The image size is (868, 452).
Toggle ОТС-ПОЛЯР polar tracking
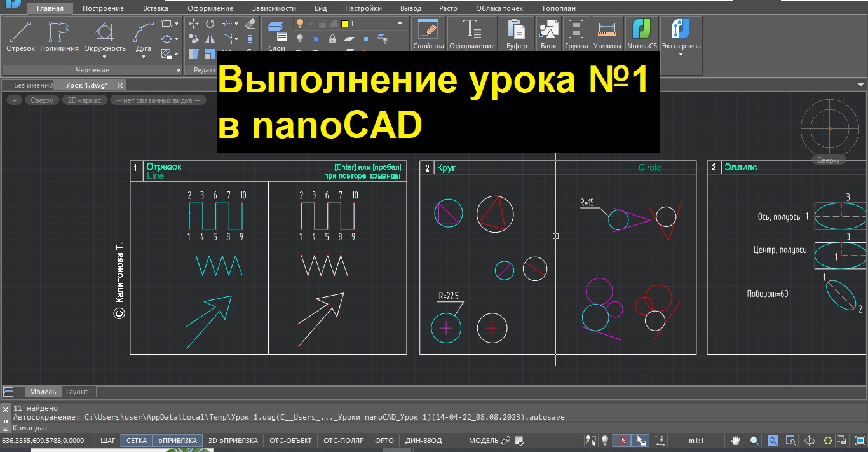pos(344,441)
